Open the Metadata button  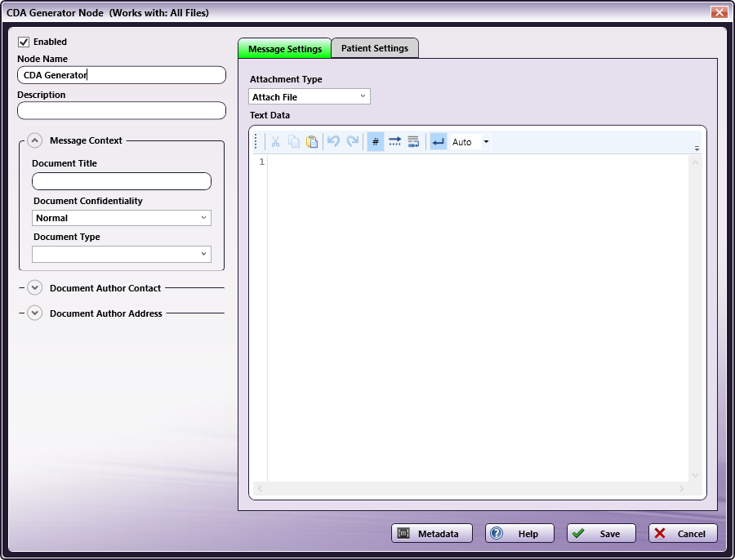pos(432,534)
